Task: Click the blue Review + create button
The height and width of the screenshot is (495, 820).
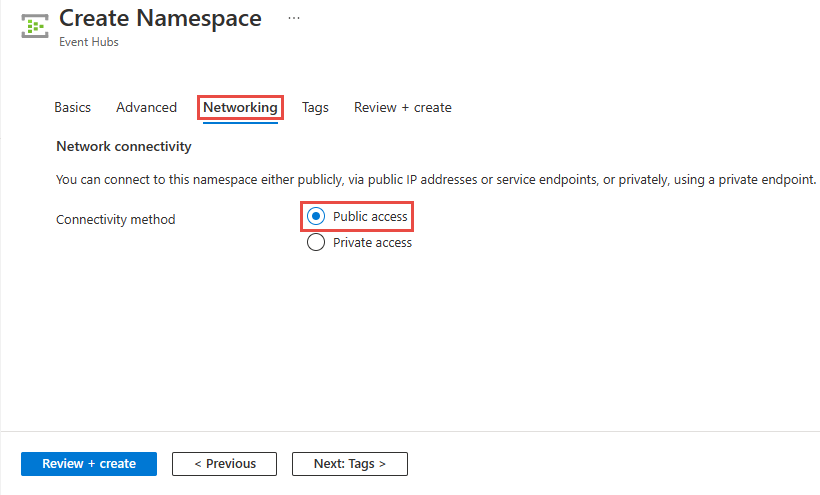Action: (x=89, y=463)
